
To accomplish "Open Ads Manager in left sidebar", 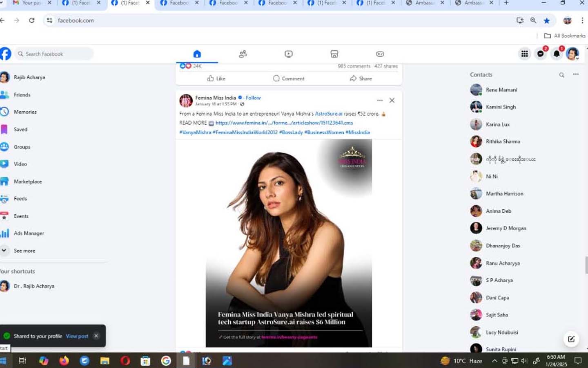I will click(29, 233).
